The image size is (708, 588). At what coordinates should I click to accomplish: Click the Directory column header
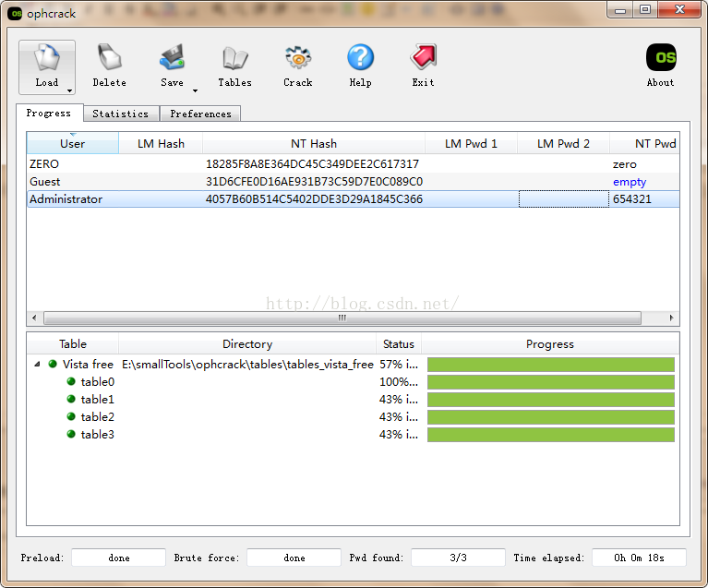pos(247,344)
